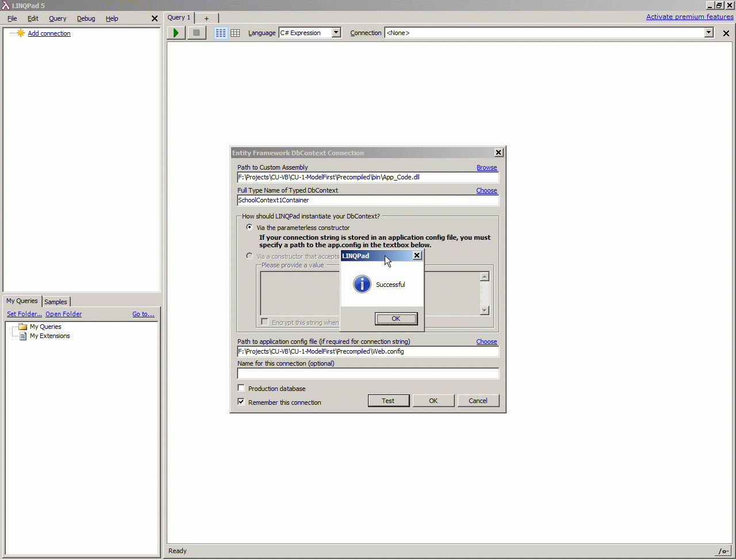The width and height of the screenshot is (736, 560).
Task: Switch results to rich text view
Action: [221, 33]
